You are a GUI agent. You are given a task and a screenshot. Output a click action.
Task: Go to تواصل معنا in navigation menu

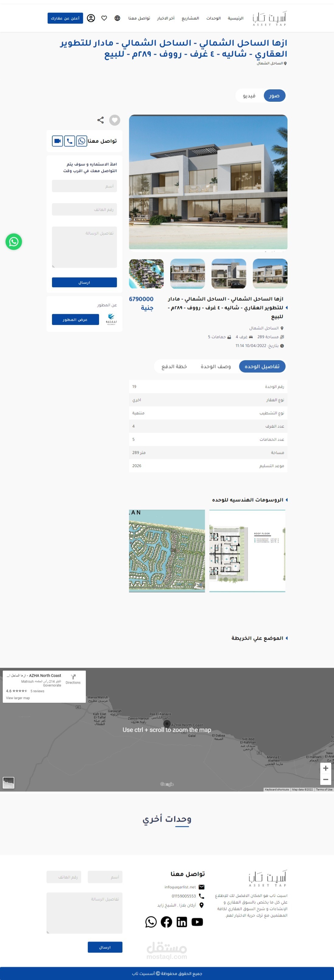pyautogui.click(x=139, y=18)
